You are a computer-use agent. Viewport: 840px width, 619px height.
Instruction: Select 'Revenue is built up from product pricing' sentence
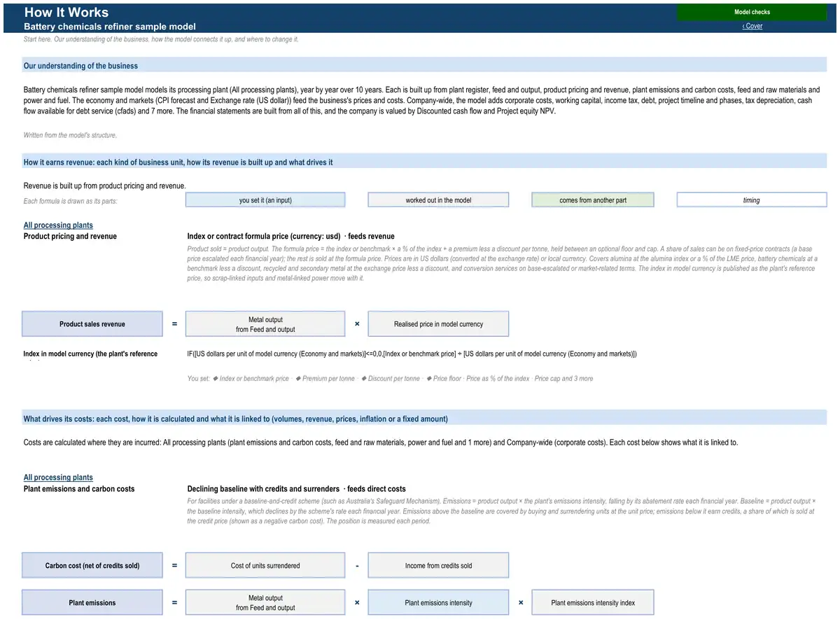105,186
